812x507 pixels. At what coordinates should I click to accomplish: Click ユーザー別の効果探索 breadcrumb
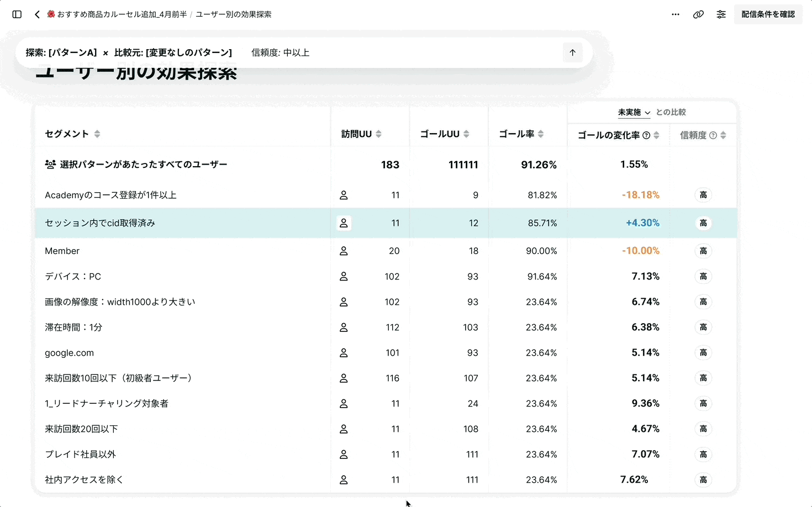click(x=234, y=14)
